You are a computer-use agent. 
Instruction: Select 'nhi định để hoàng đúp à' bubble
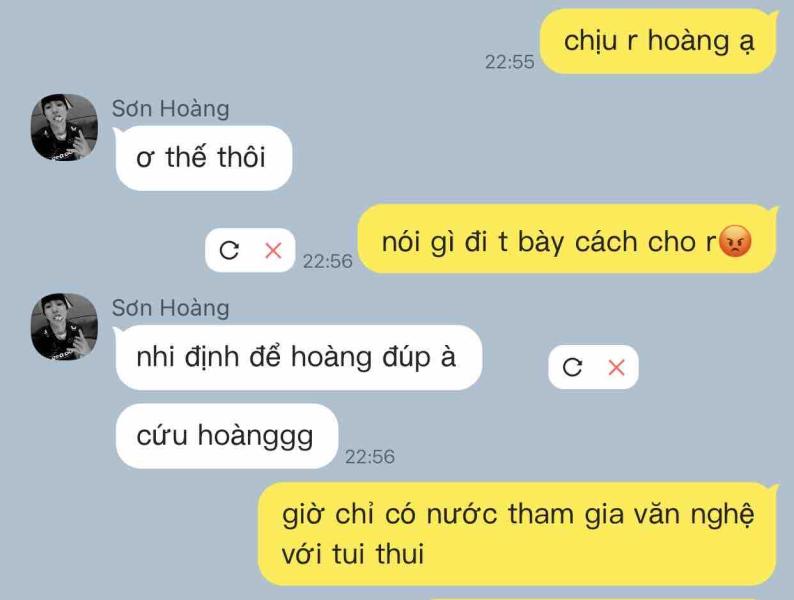coord(298,357)
